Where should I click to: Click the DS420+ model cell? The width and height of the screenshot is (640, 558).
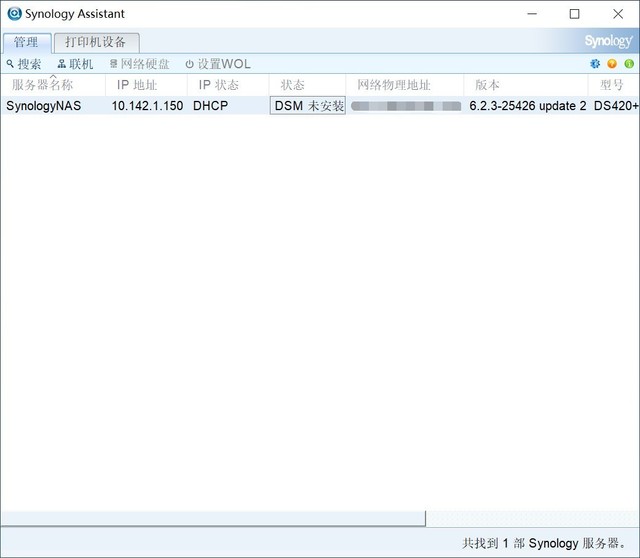pyautogui.click(x=616, y=106)
